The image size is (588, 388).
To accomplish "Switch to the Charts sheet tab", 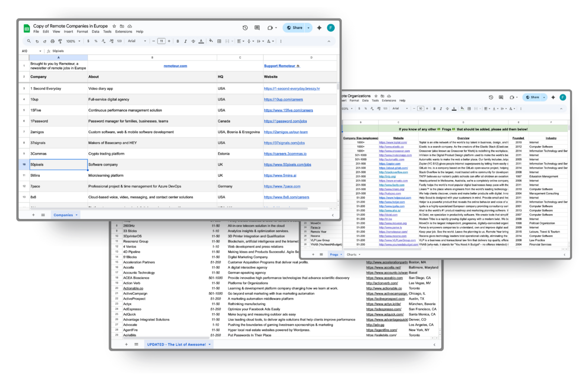I will (x=351, y=255).
